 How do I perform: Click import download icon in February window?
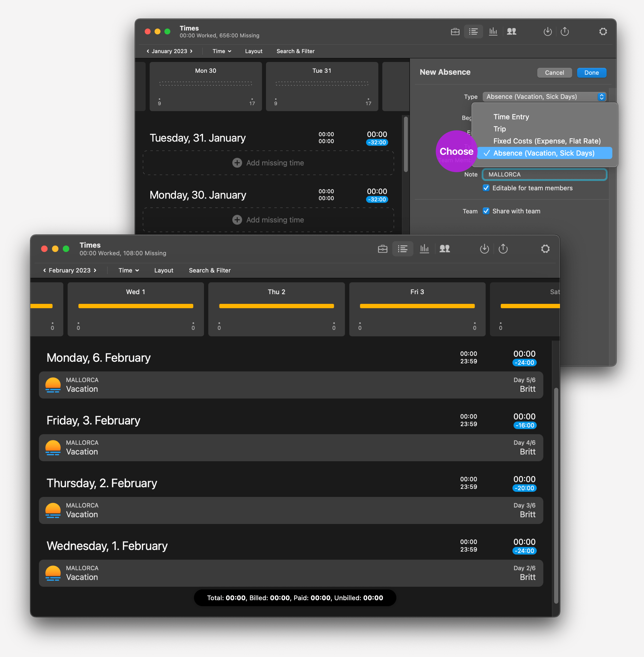pyautogui.click(x=484, y=249)
